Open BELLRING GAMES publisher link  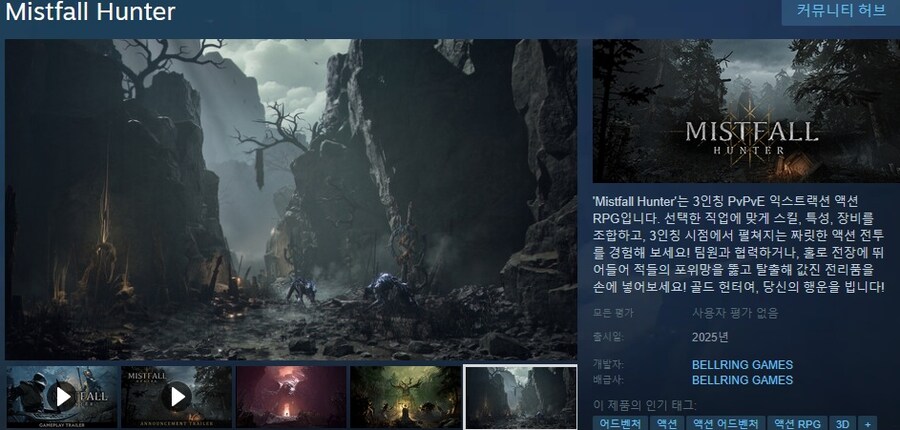[742, 380]
